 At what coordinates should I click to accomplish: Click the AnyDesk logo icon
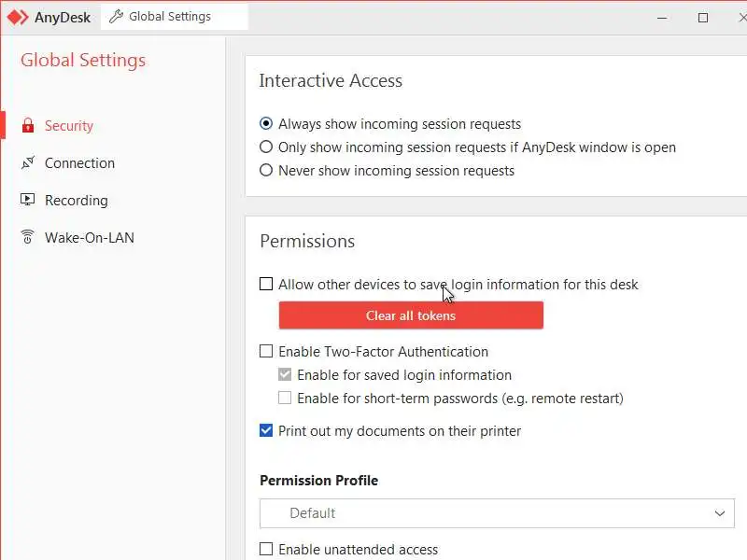point(18,17)
